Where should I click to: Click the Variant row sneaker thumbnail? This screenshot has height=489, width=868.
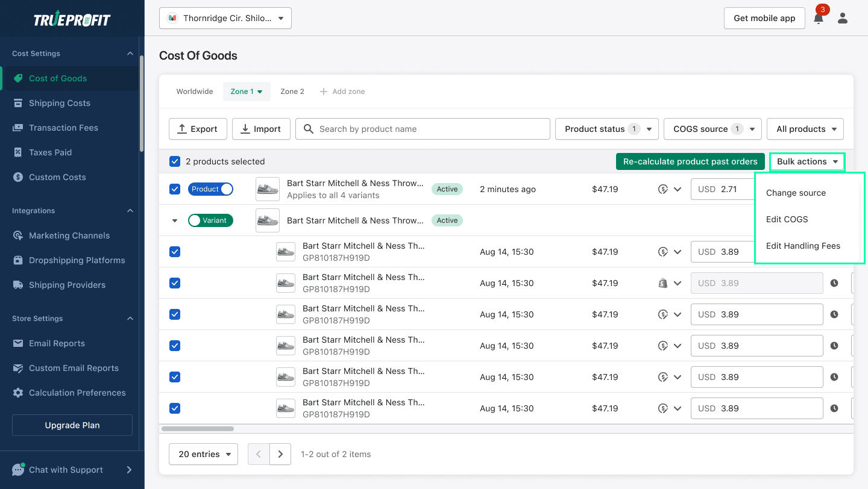click(268, 220)
